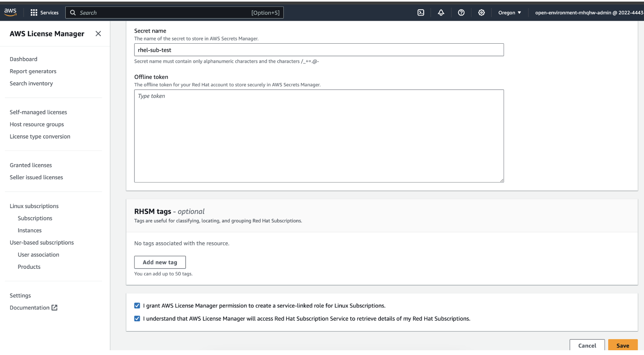644x355 pixels.
Task: Open User association
Action: [x=39, y=255]
